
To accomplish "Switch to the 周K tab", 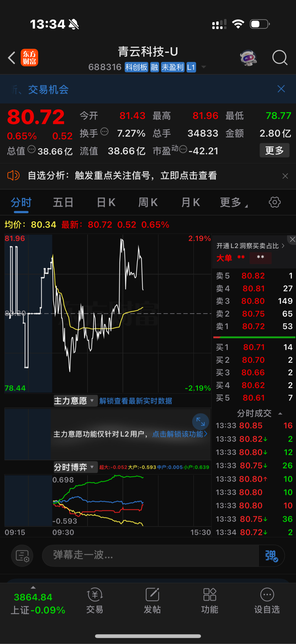I will [x=148, y=202].
